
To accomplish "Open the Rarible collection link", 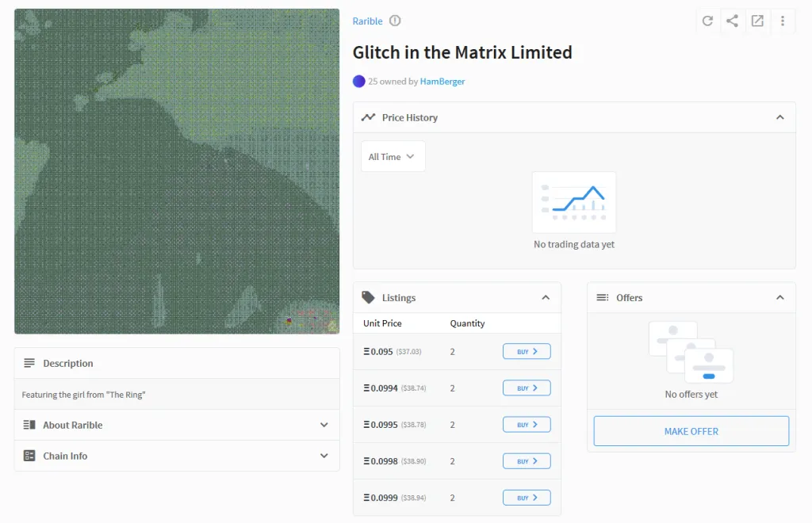I will (x=368, y=21).
